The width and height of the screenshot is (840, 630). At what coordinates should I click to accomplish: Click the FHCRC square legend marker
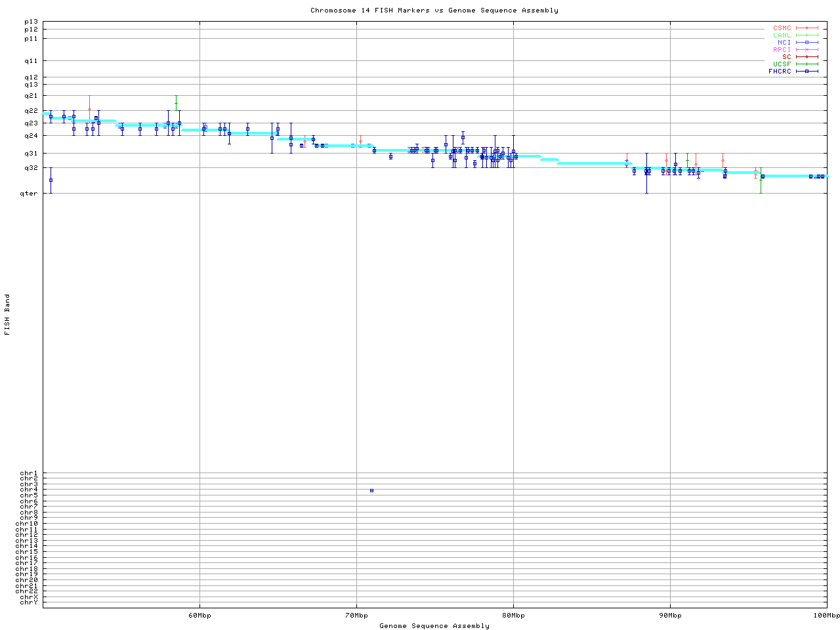(x=807, y=72)
